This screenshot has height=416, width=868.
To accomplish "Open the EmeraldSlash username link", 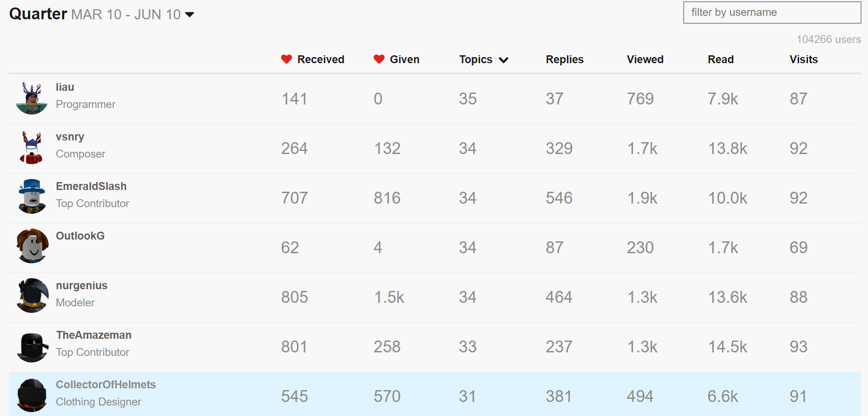I will click(x=91, y=186).
